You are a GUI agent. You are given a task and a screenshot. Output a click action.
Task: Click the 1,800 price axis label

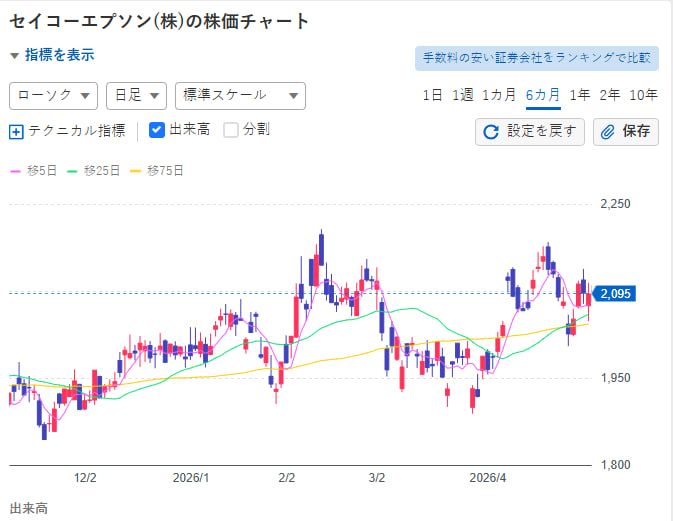coord(615,465)
